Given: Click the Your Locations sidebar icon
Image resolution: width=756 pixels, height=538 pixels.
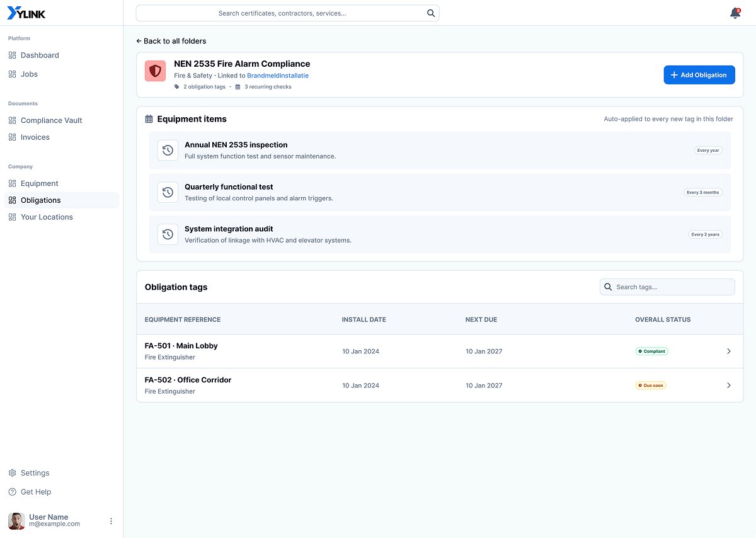Looking at the screenshot, I should point(13,217).
